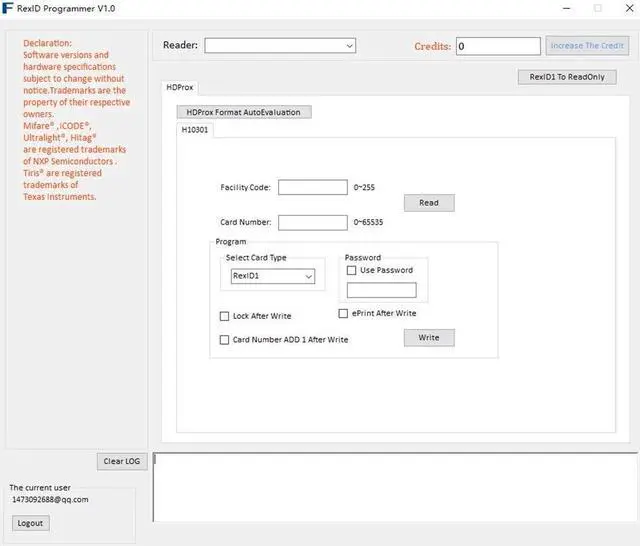Run HDProx Format AutoEvaluation

[244, 112]
